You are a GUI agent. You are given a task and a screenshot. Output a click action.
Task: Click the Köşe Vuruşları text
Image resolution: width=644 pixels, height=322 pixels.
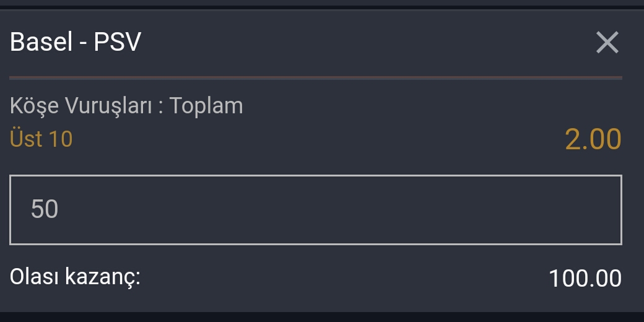80,106
